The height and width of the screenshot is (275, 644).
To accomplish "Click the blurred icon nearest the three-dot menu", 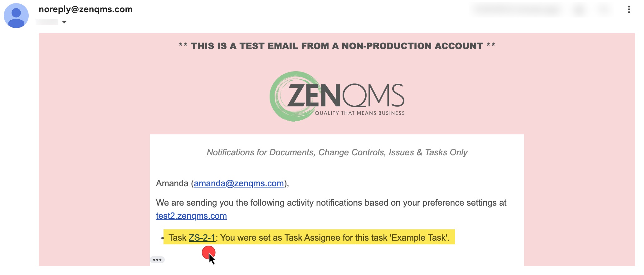I will click(x=604, y=10).
